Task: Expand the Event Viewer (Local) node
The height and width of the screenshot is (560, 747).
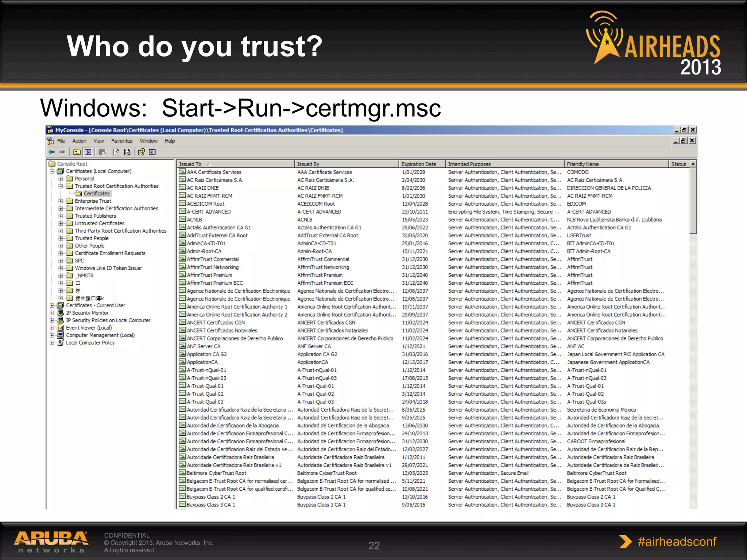Action: pyautogui.click(x=52, y=328)
